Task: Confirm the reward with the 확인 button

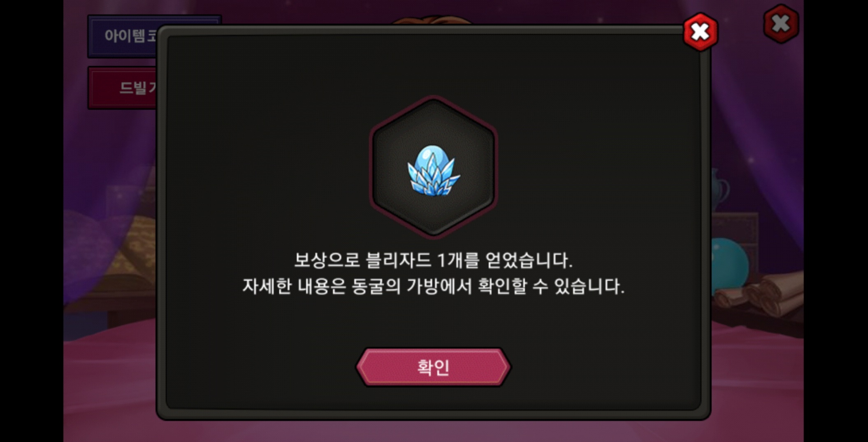Action: pos(433,367)
